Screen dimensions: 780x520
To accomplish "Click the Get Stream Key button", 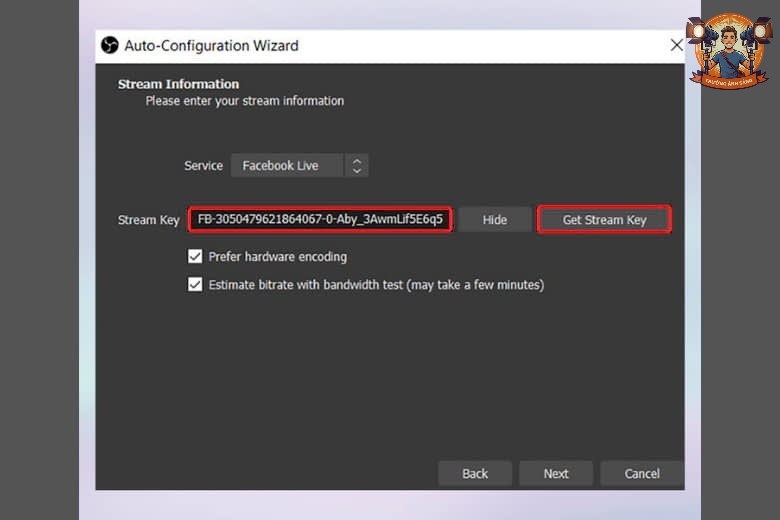I will (x=604, y=219).
